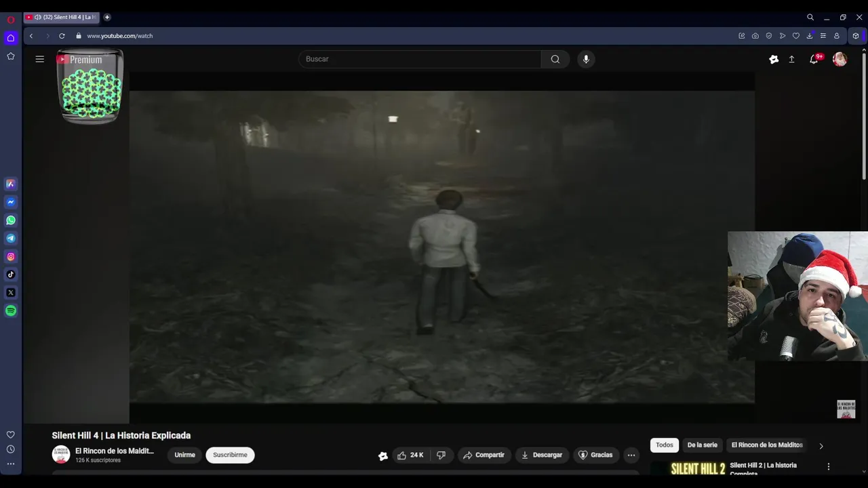Open browsing history clock in sidebar

(x=11, y=449)
